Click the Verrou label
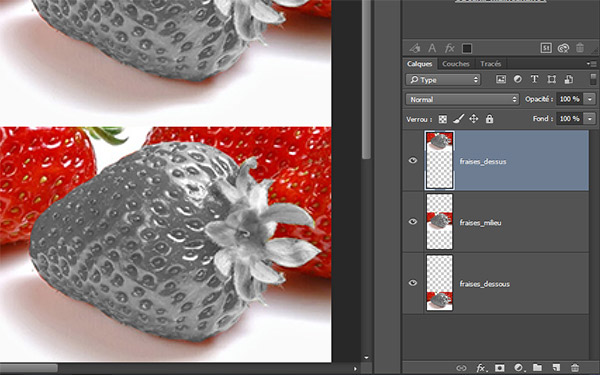 pos(419,119)
